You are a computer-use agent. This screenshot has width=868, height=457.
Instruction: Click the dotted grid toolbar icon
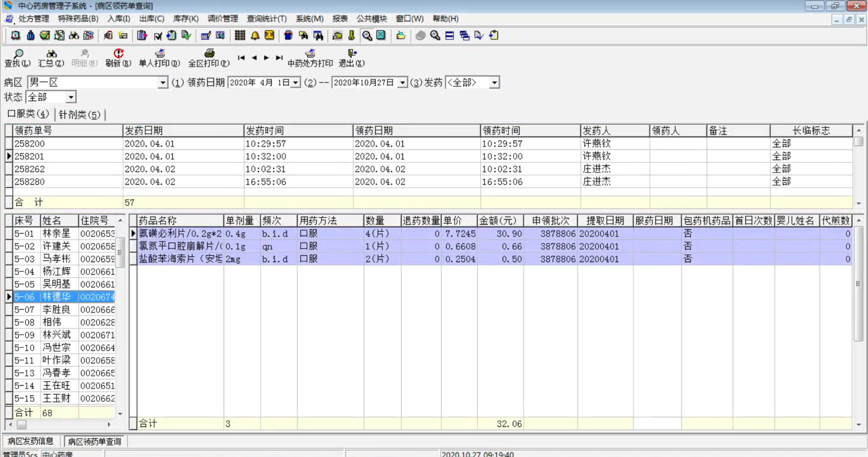[240, 35]
